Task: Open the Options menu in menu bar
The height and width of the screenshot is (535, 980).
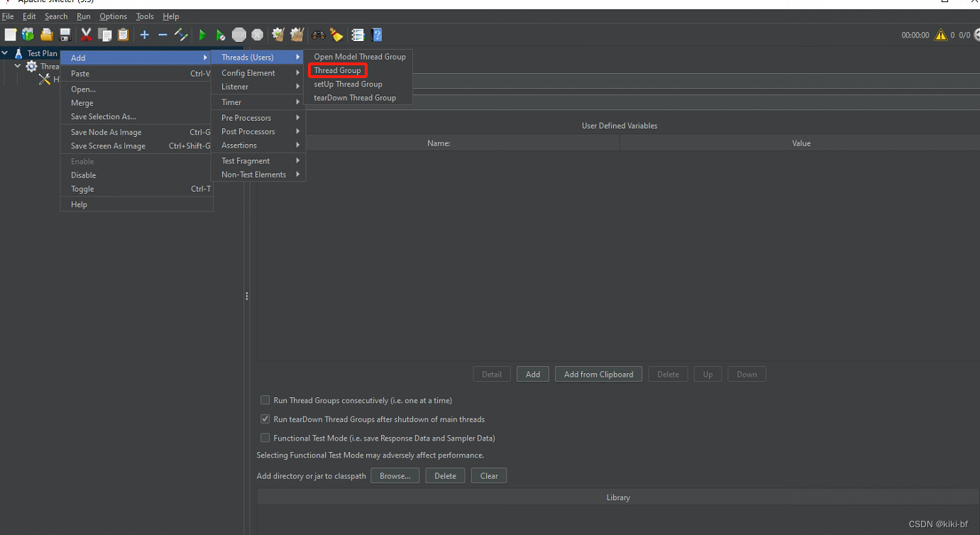Action: (113, 16)
